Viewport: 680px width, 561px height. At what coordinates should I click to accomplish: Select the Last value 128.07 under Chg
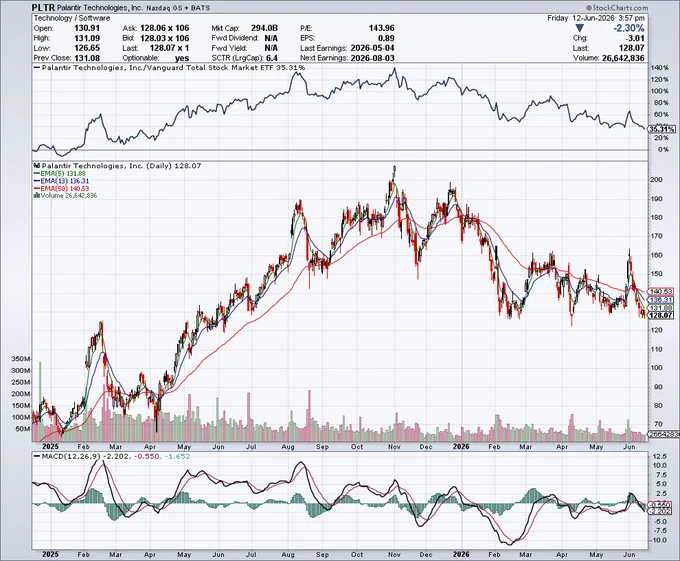[x=632, y=48]
